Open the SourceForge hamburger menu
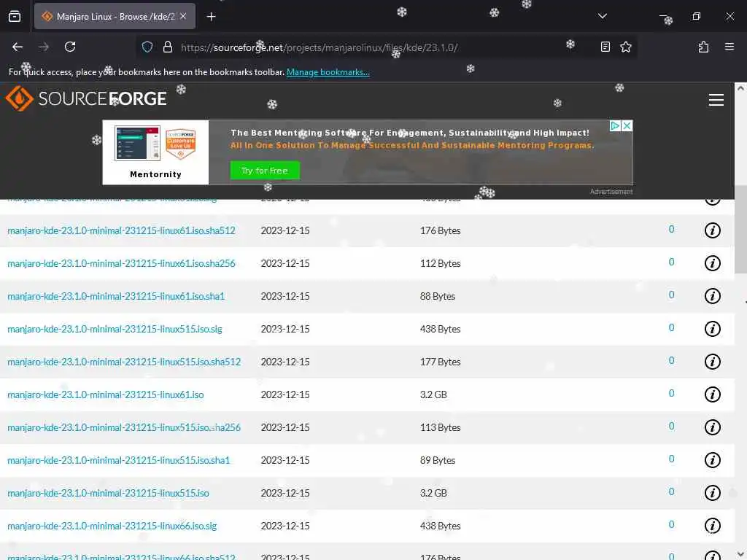The height and width of the screenshot is (560, 747). pyautogui.click(x=716, y=99)
